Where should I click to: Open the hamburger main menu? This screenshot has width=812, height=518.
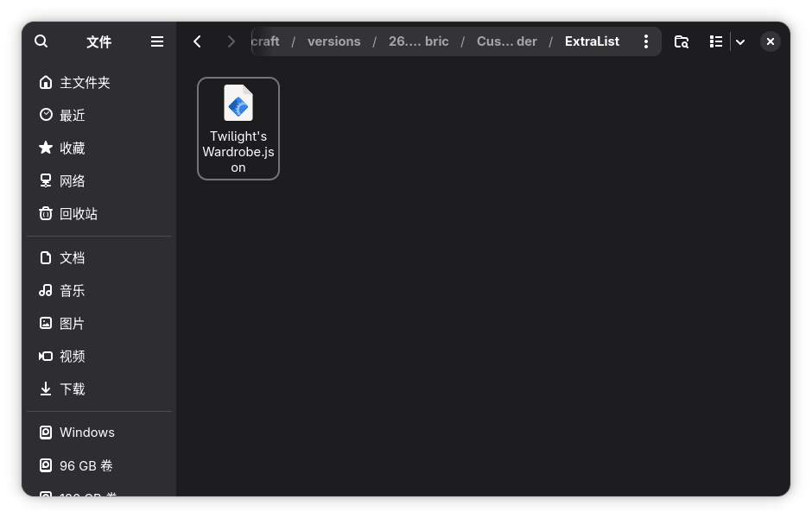click(157, 41)
